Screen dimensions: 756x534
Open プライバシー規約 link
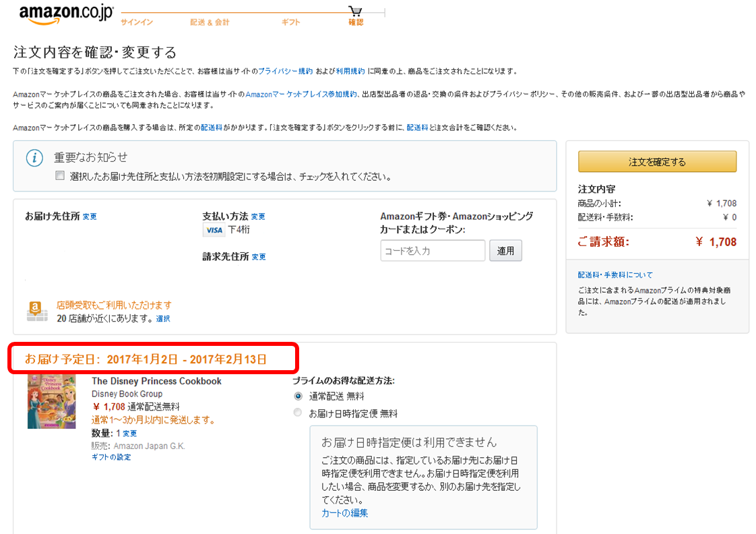[286, 71]
